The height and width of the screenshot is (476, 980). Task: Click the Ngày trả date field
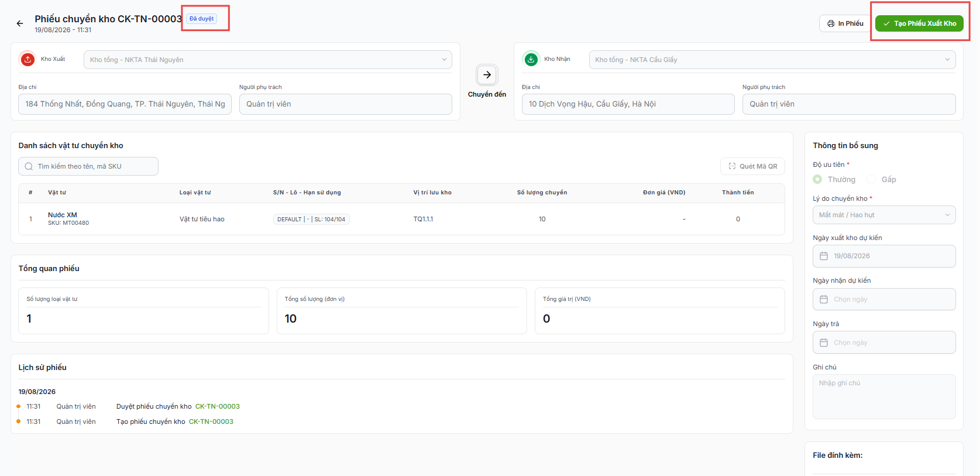884,343
